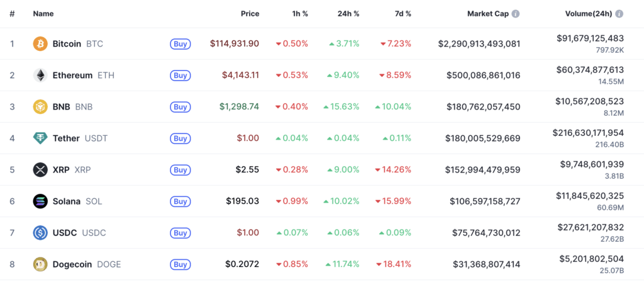Open the Ethereum coin name link

[x=72, y=75]
